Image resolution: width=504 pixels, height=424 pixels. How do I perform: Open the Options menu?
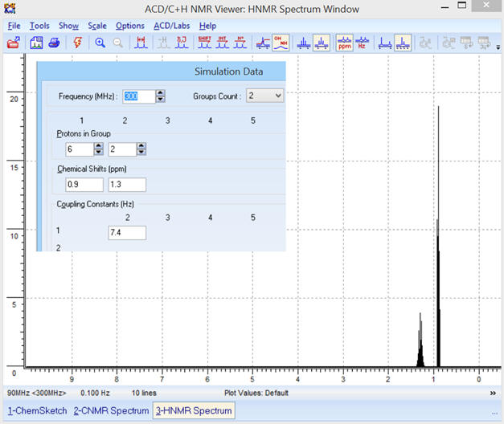130,26
